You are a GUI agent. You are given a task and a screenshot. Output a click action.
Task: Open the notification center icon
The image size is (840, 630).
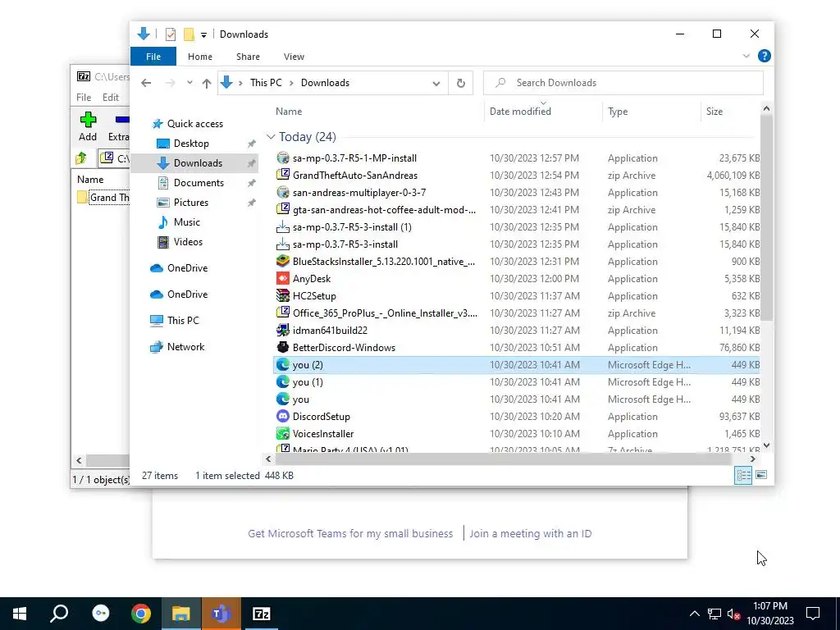coord(813,614)
